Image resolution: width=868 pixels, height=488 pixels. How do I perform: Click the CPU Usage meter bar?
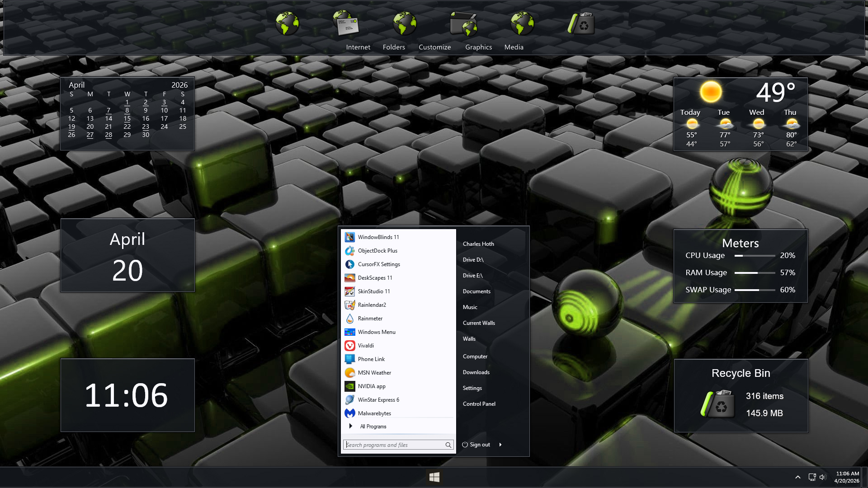tap(755, 256)
